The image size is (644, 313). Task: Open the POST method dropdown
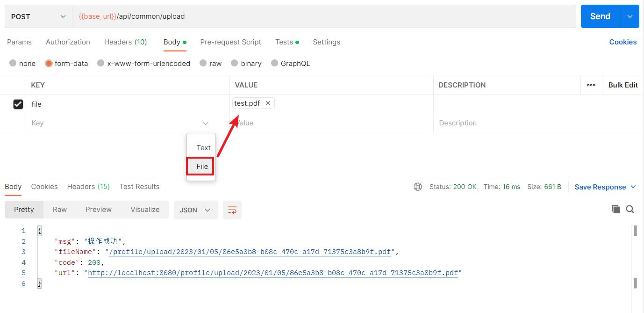click(38, 16)
